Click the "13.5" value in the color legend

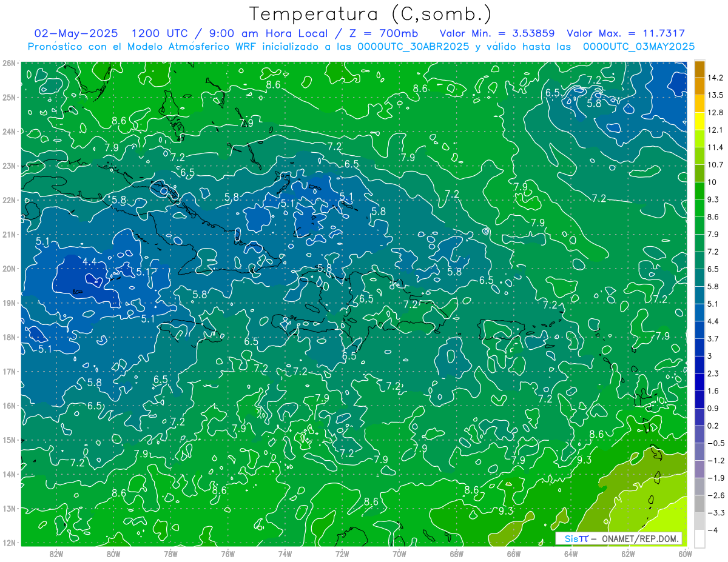tap(715, 95)
